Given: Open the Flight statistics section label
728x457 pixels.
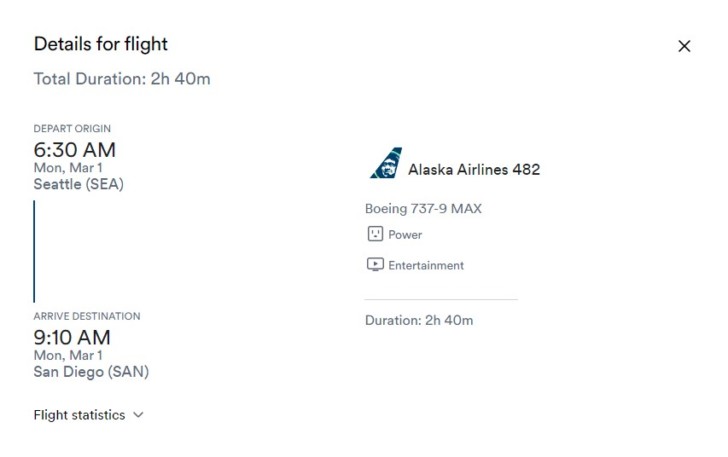Looking at the screenshot, I should pyautogui.click(x=79, y=415).
